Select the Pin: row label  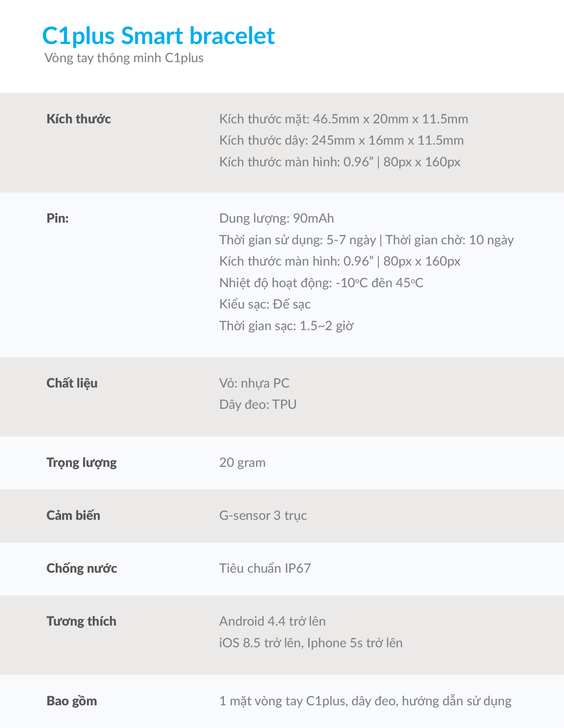click(x=58, y=219)
